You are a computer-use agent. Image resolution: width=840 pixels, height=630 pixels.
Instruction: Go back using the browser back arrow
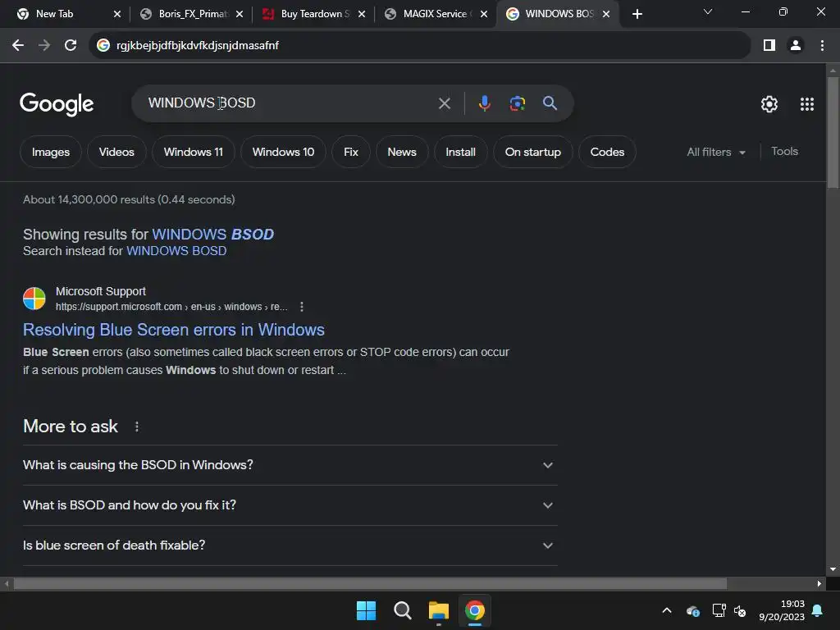[x=18, y=46]
